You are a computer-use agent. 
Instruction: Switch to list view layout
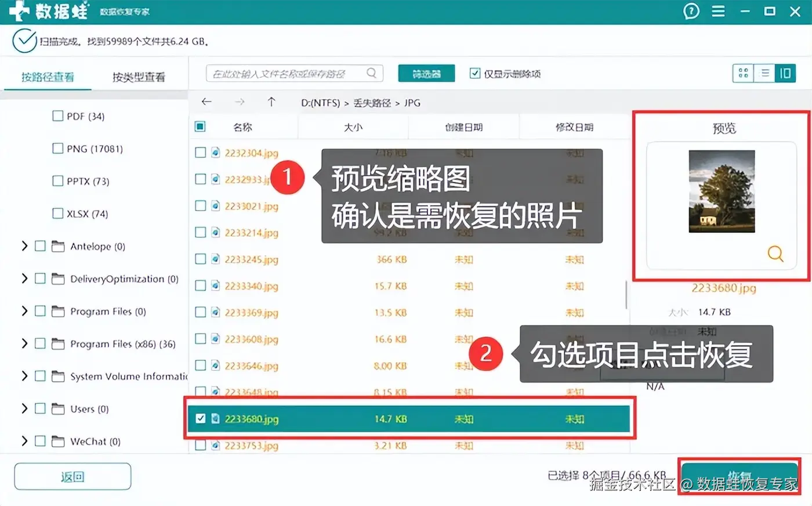pyautogui.click(x=764, y=73)
